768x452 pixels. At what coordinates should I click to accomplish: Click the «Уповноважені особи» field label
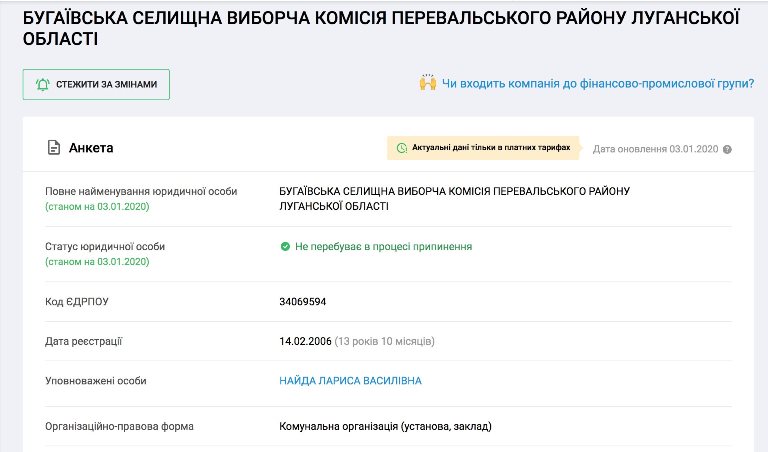point(96,381)
